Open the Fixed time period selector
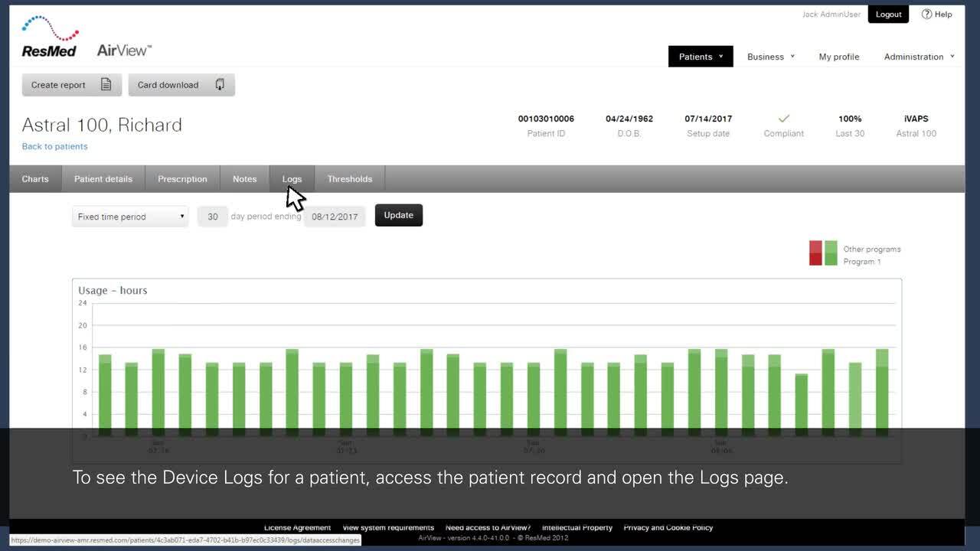The image size is (980, 551). point(130,217)
